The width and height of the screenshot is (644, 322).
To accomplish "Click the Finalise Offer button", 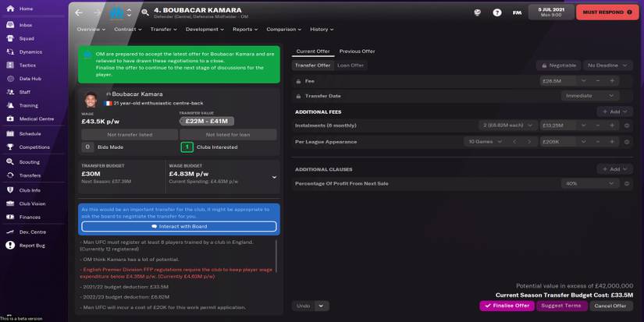I will tap(507, 306).
